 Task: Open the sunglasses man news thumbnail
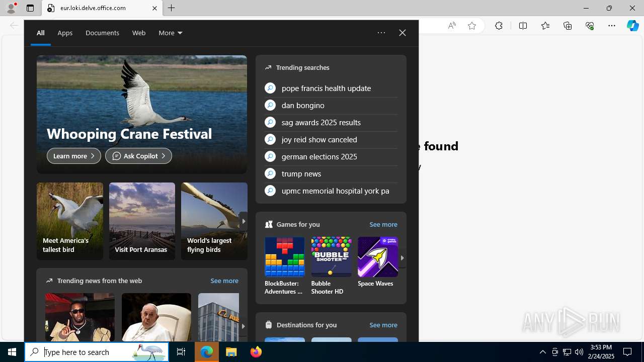point(80,317)
